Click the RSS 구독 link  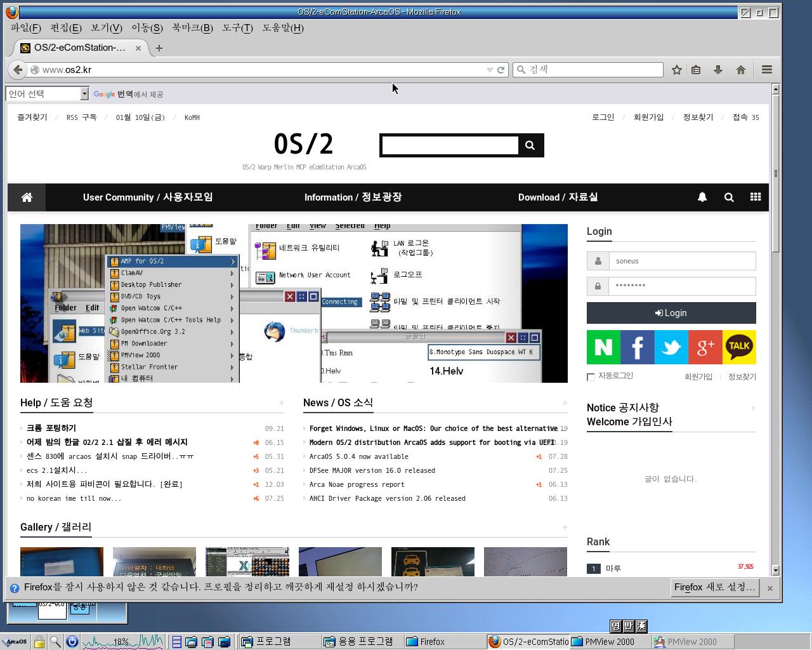[82, 117]
